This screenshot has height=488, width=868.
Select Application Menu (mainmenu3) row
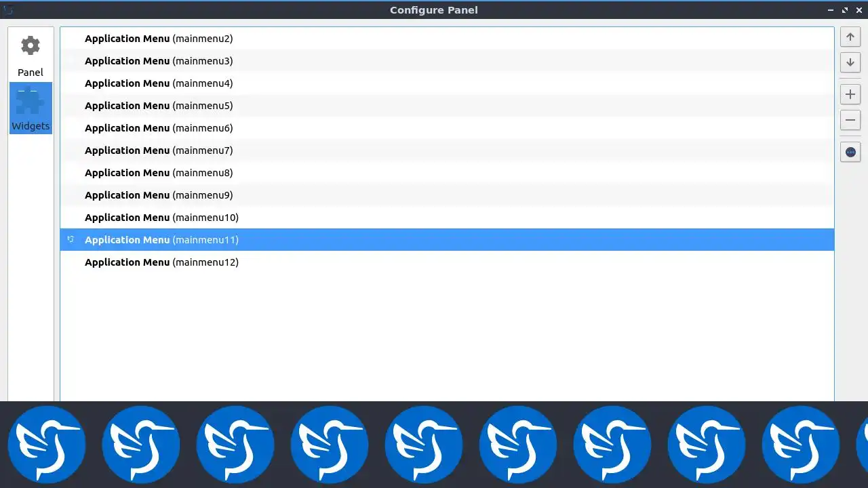tap(447, 61)
